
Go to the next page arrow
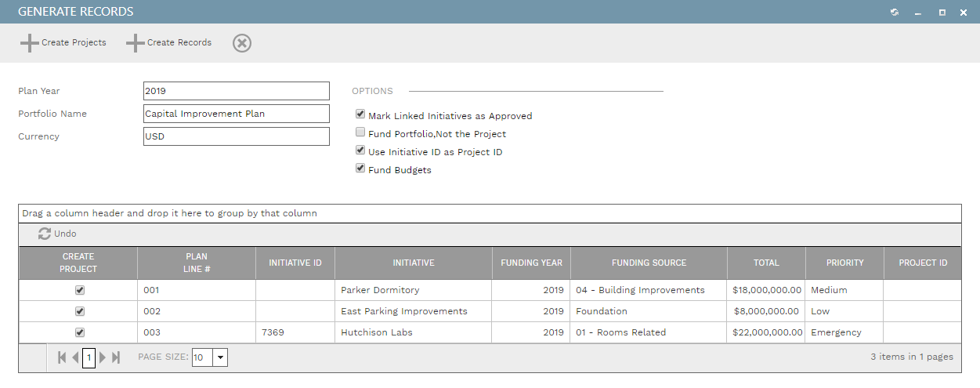click(103, 357)
